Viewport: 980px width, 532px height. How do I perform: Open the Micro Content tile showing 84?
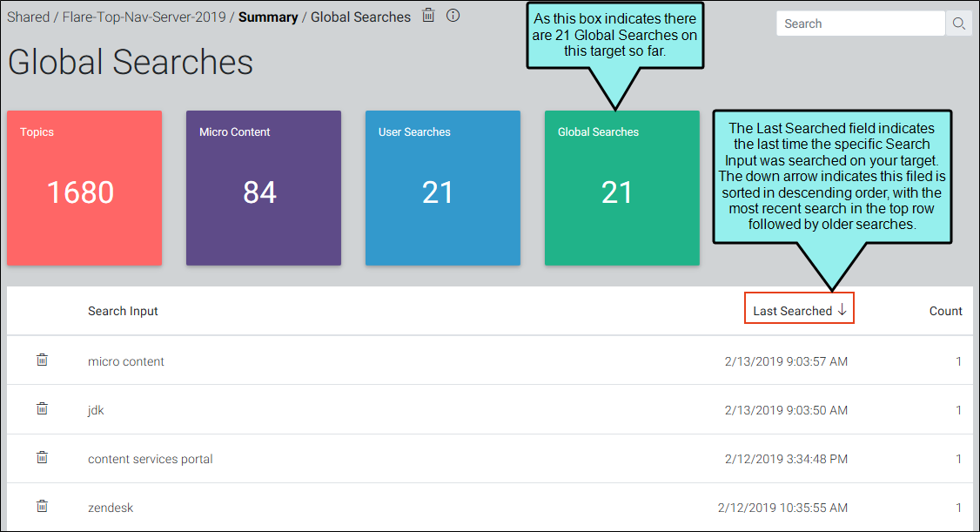coord(264,188)
